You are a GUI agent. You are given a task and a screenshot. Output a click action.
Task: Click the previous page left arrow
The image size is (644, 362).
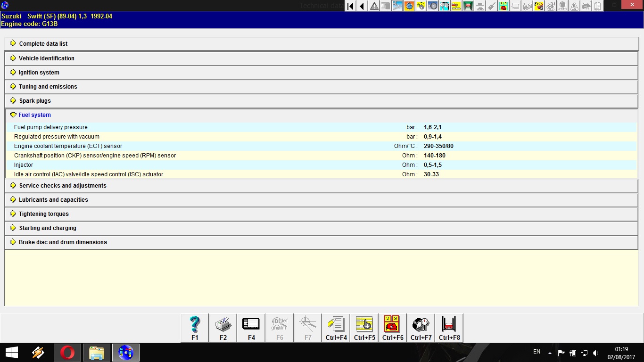coord(362,6)
